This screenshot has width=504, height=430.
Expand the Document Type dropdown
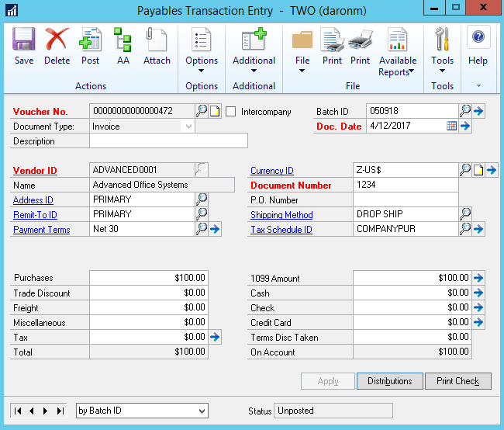(188, 127)
